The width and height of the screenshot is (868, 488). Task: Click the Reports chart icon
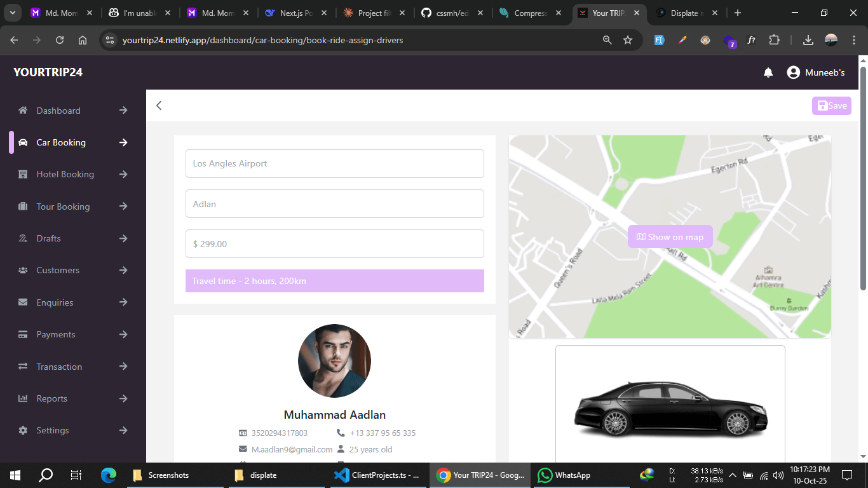[23, 398]
